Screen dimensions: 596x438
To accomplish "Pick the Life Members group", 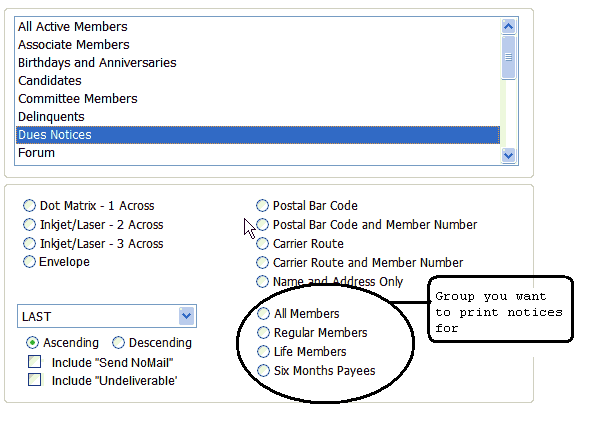I will pyautogui.click(x=263, y=352).
